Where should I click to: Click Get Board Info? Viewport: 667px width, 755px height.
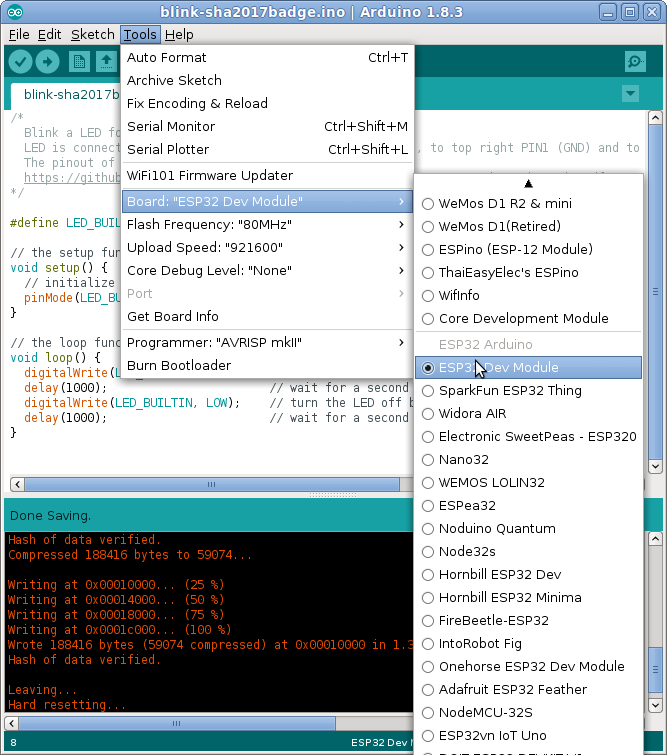click(267, 317)
